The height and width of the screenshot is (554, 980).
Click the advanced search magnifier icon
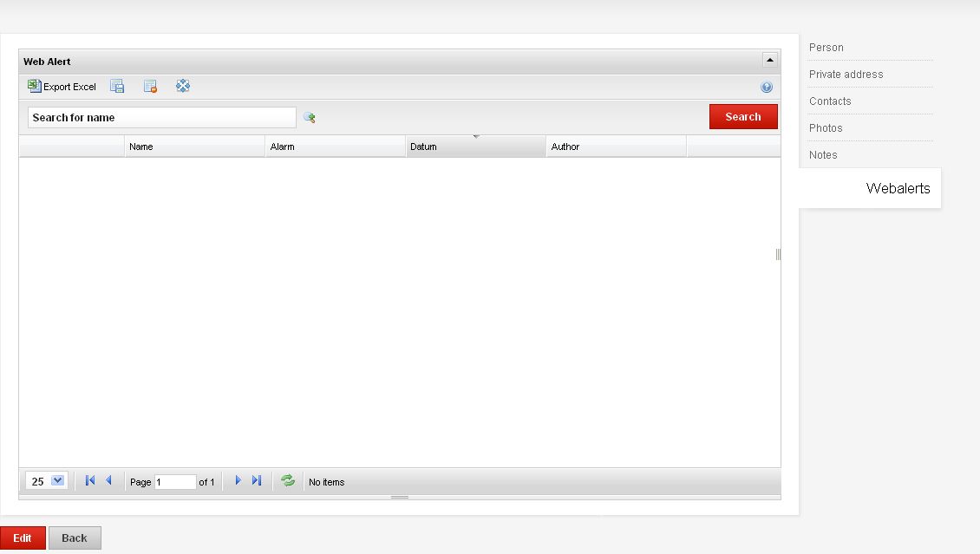[x=309, y=118]
